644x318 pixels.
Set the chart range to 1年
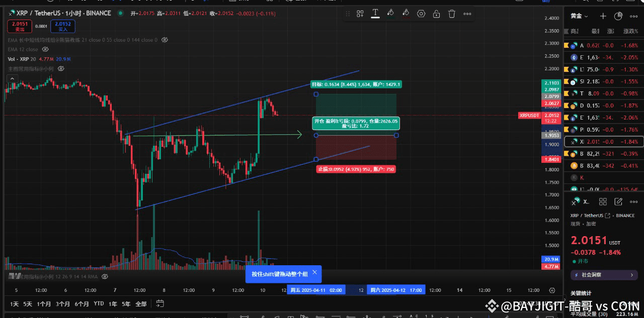point(113,304)
